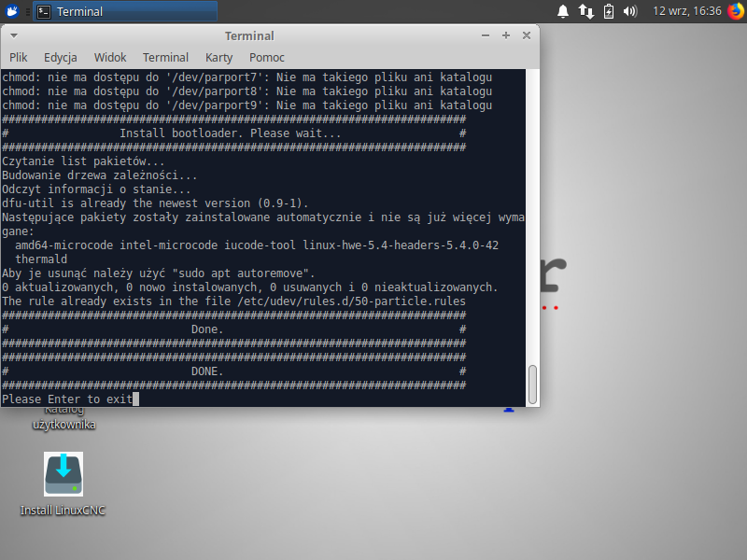Open the Xfce applications menu icon
Screen dimensions: 747x560
(x=12, y=11)
